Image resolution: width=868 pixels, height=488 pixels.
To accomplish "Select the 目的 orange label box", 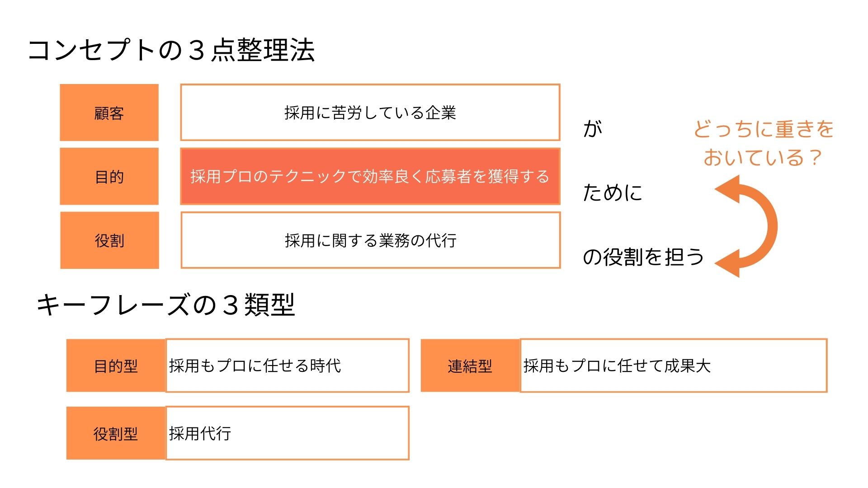I will tap(109, 176).
